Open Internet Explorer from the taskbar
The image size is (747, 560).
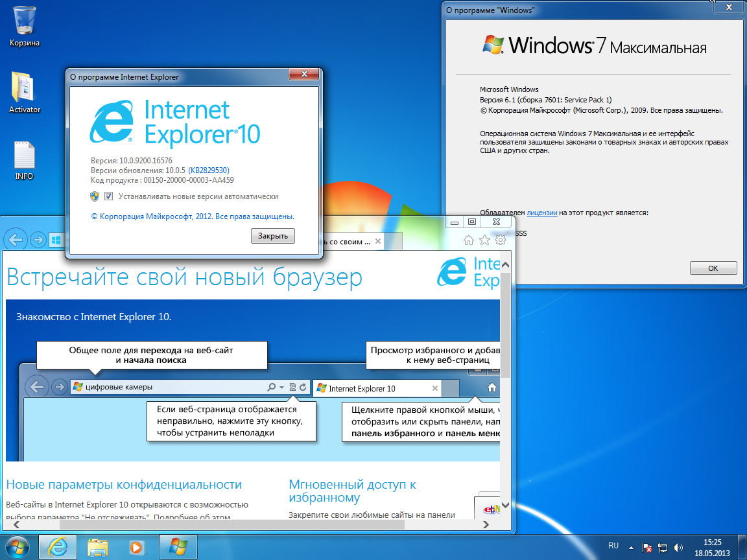[x=57, y=546]
